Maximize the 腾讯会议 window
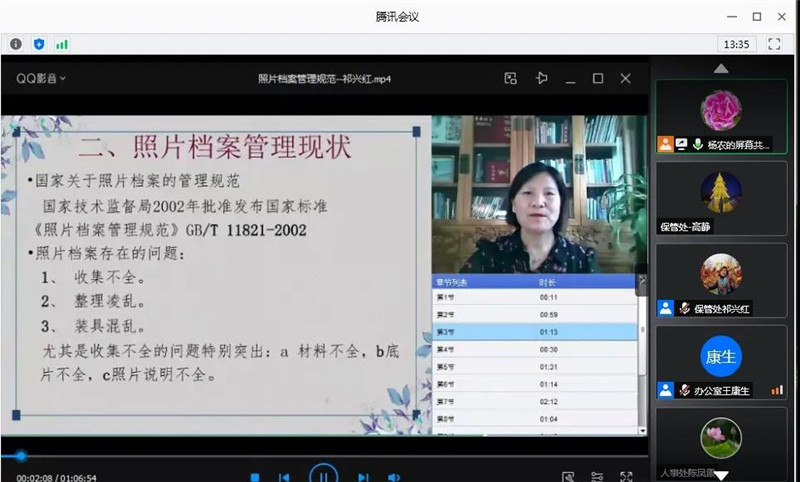 [x=757, y=17]
